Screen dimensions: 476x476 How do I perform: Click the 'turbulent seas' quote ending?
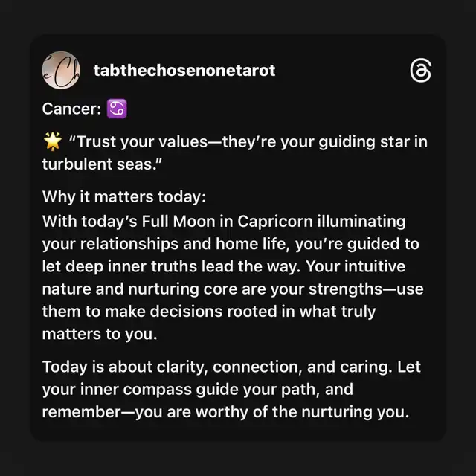point(102,164)
